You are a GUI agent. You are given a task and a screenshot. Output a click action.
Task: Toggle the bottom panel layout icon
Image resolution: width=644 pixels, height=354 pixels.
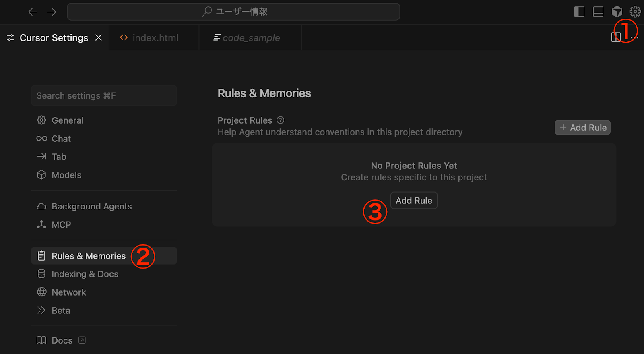click(598, 12)
